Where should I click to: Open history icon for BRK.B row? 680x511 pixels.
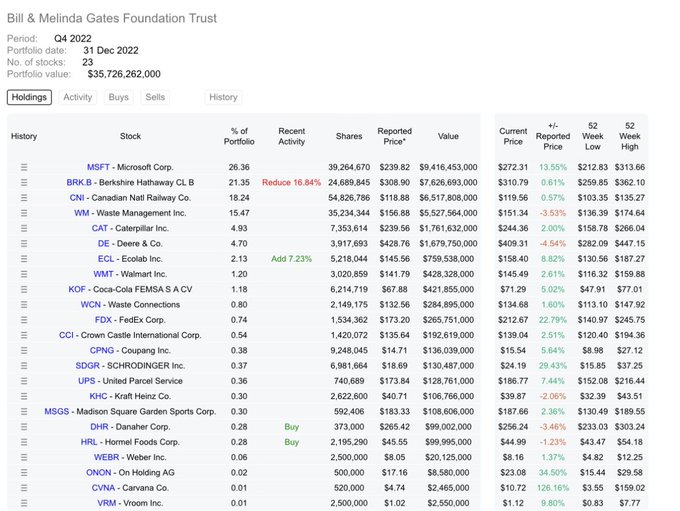tap(24, 182)
